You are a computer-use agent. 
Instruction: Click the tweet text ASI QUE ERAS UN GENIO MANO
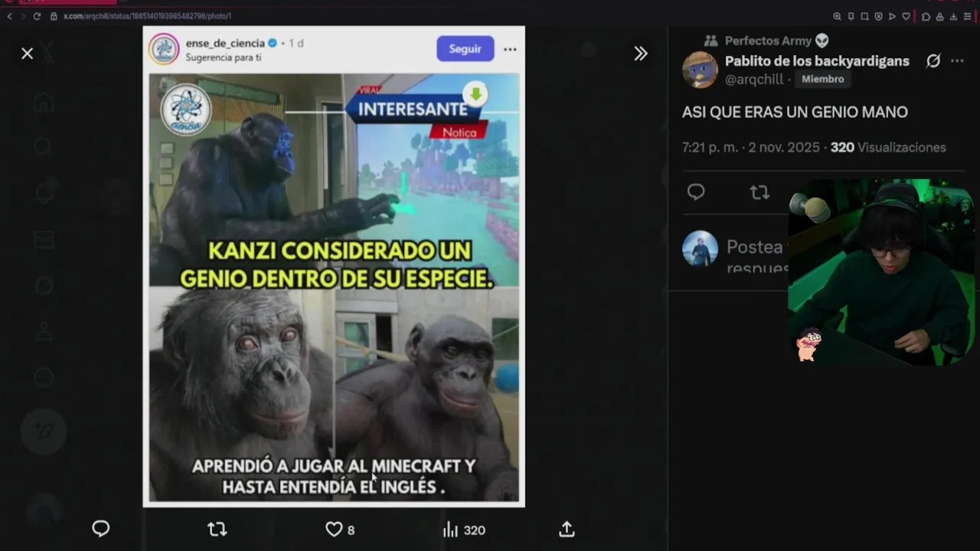coord(795,112)
